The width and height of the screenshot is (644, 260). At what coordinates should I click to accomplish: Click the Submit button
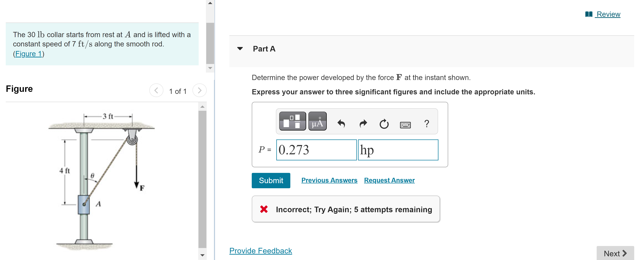click(x=271, y=180)
